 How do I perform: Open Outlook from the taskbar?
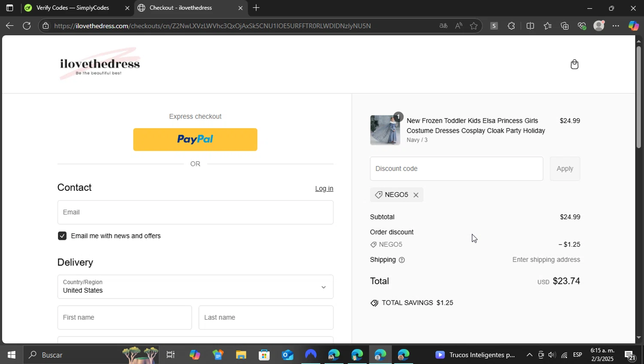[x=287, y=355]
